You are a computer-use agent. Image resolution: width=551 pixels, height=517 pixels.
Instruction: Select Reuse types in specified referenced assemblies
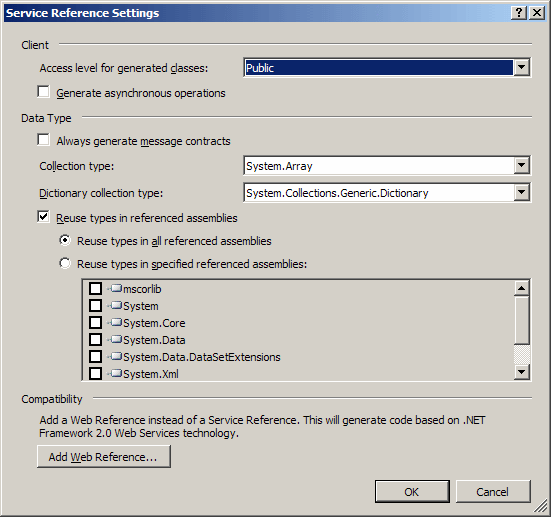(65, 263)
